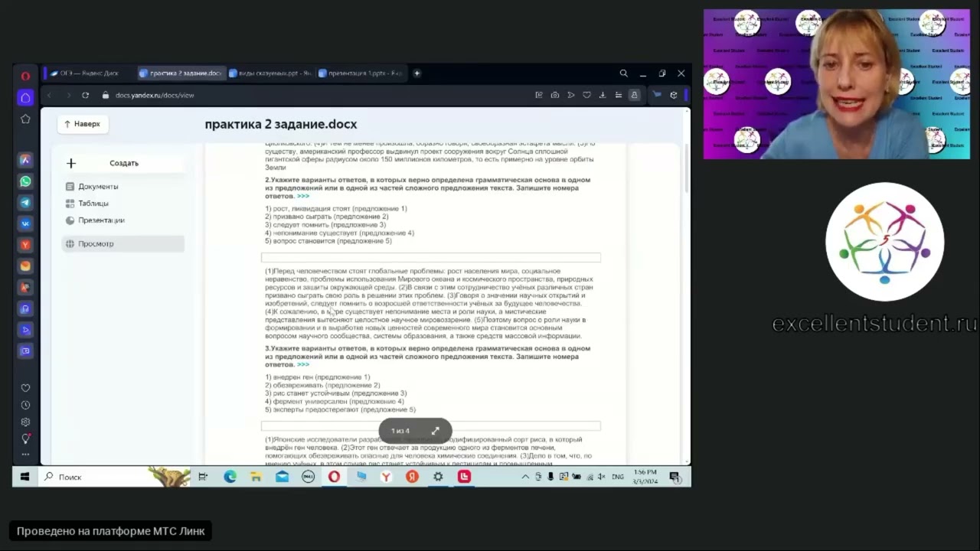The width and height of the screenshot is (980, 551).
Task: Click the address bar heart bookmark icon
Action: click(x=586, y=95)
